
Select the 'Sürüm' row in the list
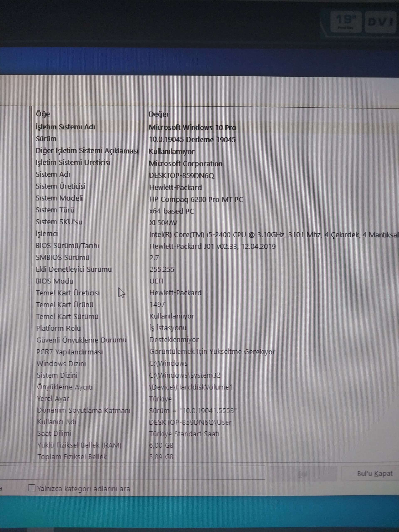pos(46,139)
